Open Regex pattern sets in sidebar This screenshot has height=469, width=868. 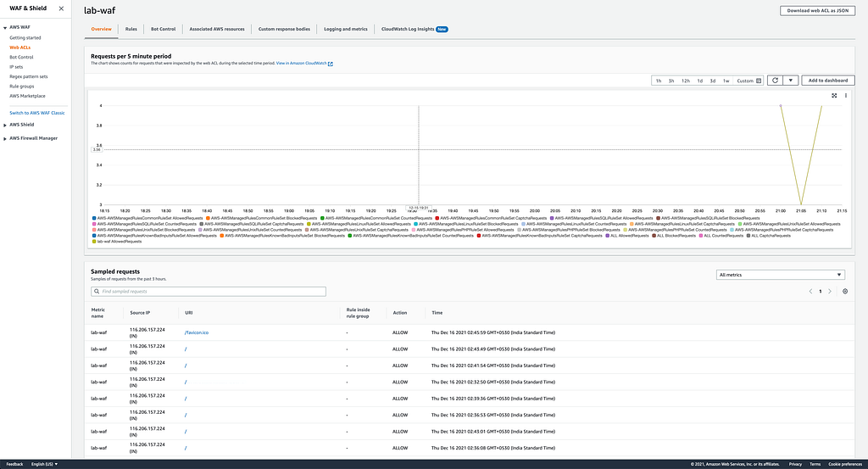(28, 76)
